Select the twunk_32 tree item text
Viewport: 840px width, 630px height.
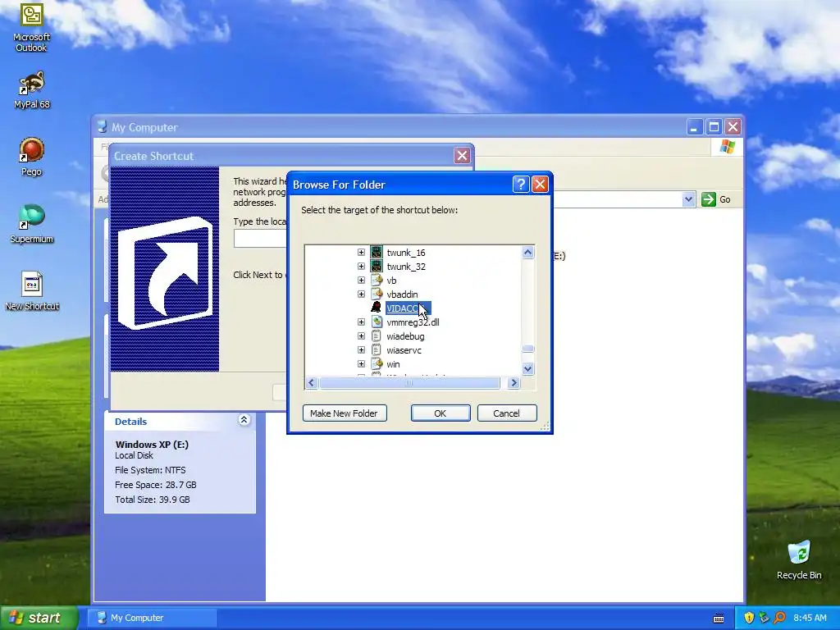[x=406, y=267]
